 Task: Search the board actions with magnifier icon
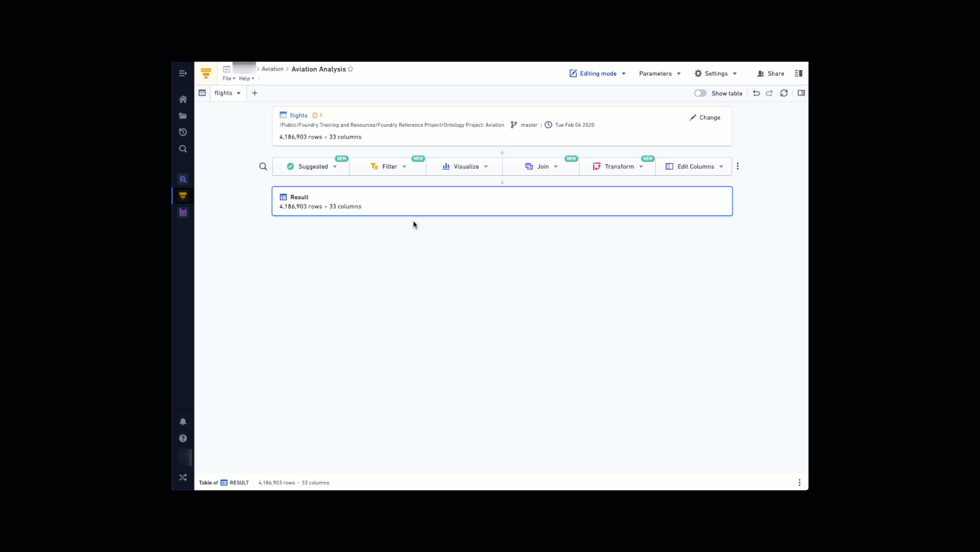pos(263,167)
